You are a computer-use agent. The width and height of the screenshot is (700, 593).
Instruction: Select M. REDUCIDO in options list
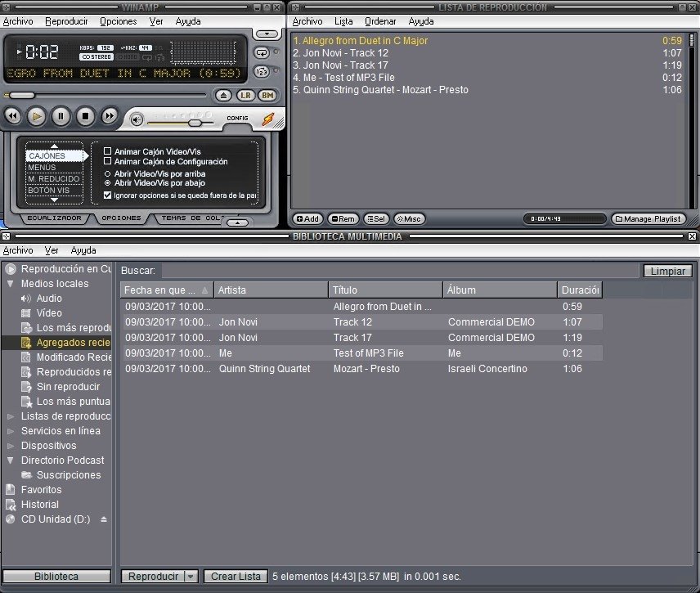point(55,178)
